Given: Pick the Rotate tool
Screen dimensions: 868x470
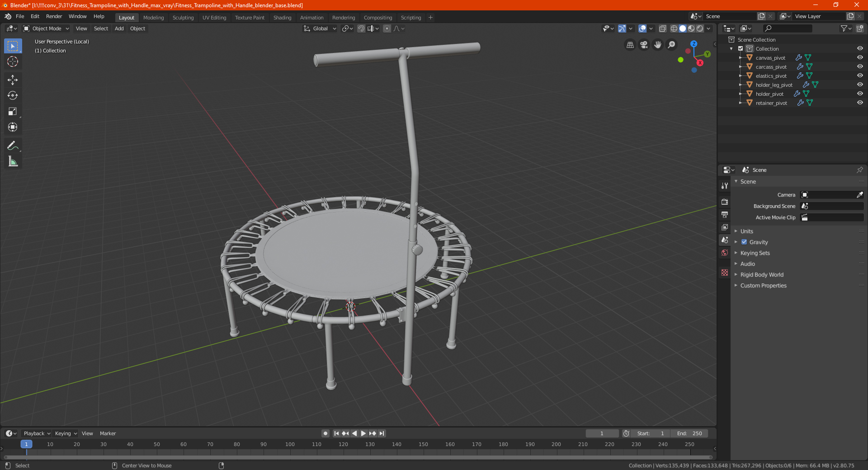Looking at the screenshot, I should 13,95.
